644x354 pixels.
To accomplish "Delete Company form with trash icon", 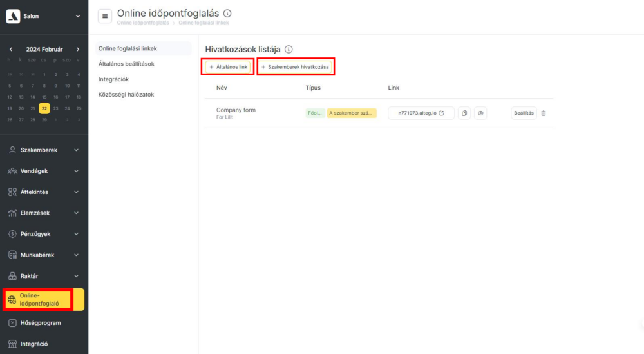I will point(544,113).
